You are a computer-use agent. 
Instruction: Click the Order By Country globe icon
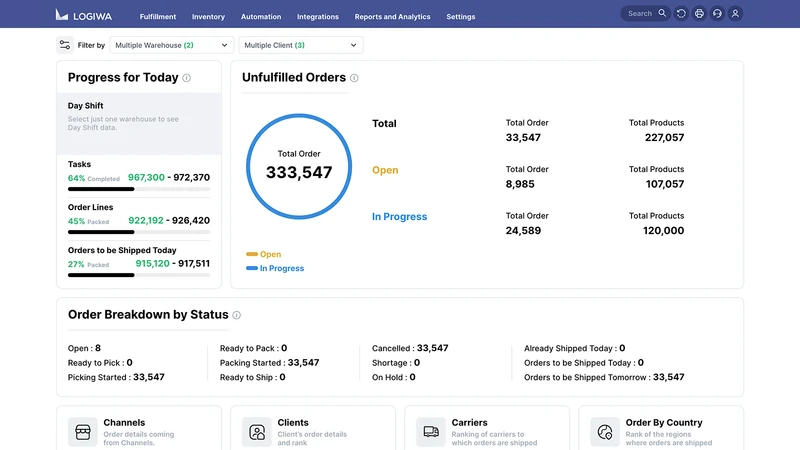[605, 432]
